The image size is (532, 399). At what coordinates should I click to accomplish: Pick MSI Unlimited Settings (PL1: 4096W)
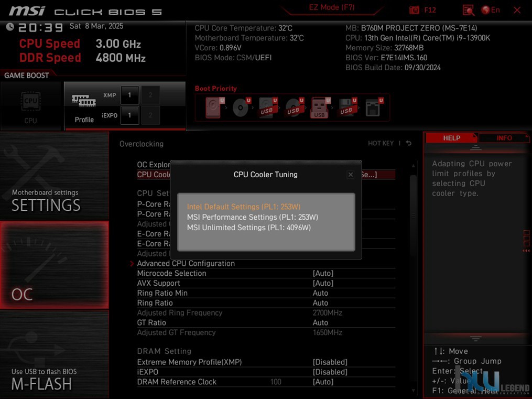[x=248, y=228]
